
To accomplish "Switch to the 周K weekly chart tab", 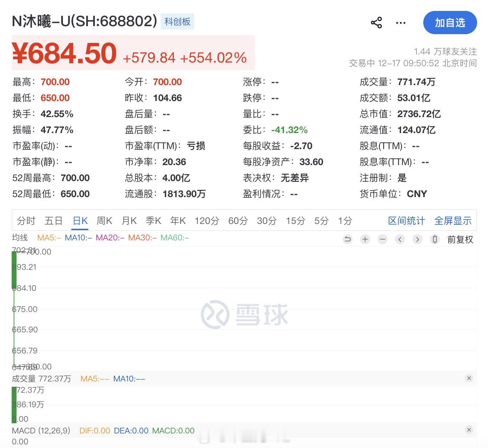I will 104,220.
